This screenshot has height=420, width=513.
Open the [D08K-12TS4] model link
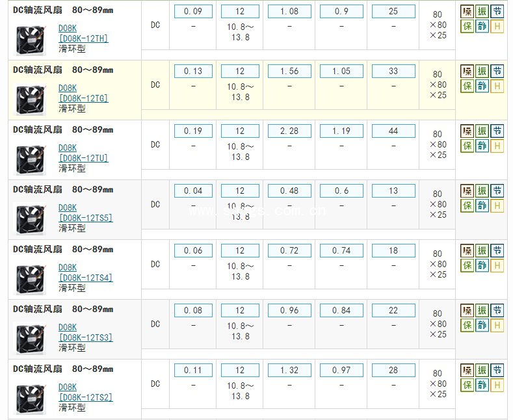(x=86, y=278)
